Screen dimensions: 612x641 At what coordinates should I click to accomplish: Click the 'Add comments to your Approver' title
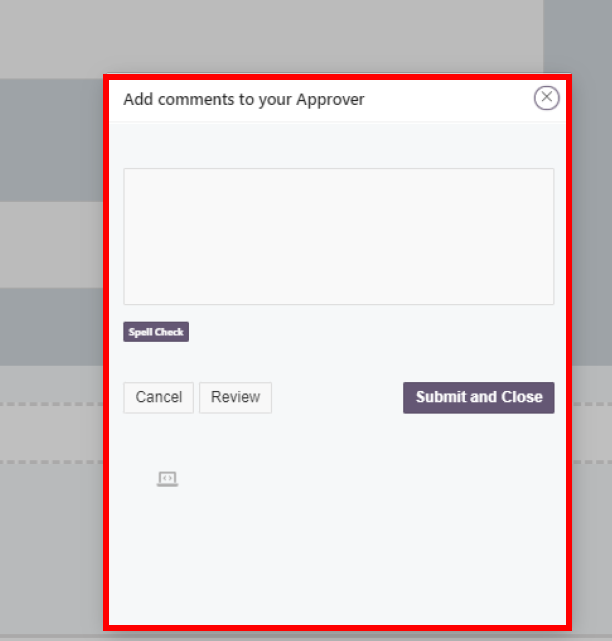click(243, 99)
